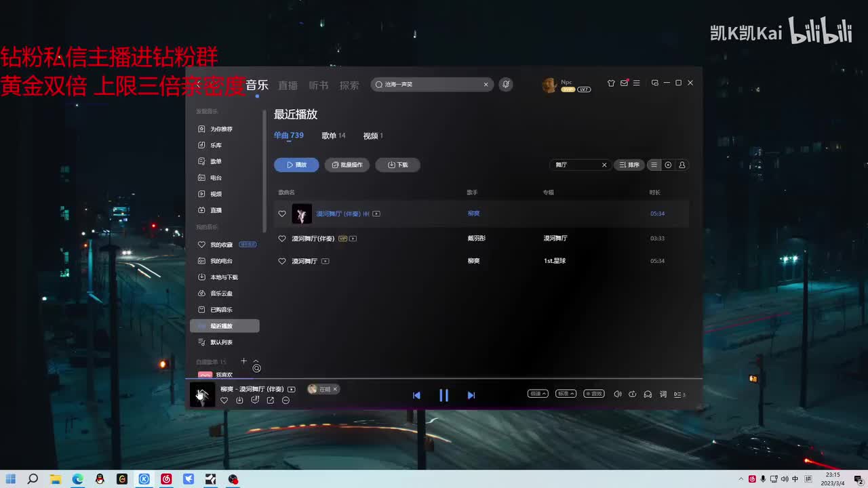Viewport: 868px width, 488px height.
Task: Close the 在唱 singing tag
Action: [x=335, y=389]
